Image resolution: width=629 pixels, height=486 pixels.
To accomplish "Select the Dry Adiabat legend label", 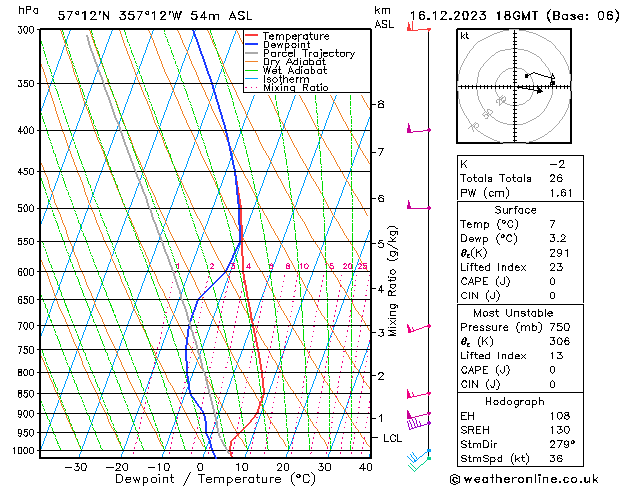I will tap(294, 62).
